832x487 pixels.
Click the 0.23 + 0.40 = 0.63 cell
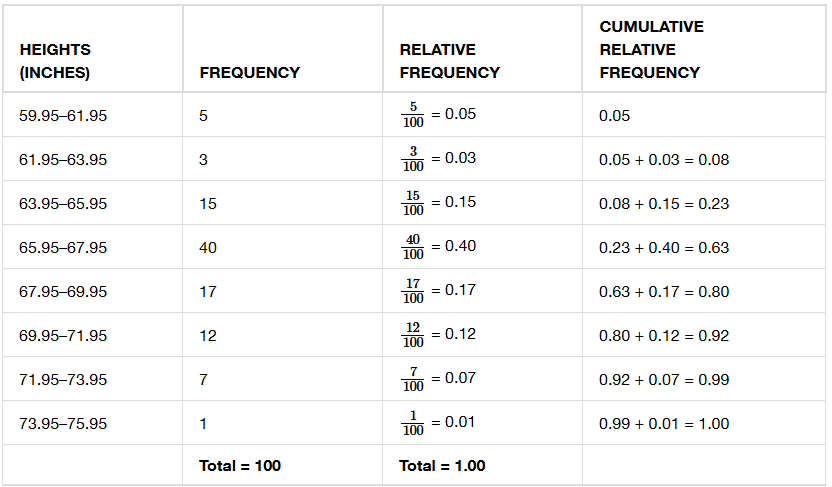coord(664,248)
